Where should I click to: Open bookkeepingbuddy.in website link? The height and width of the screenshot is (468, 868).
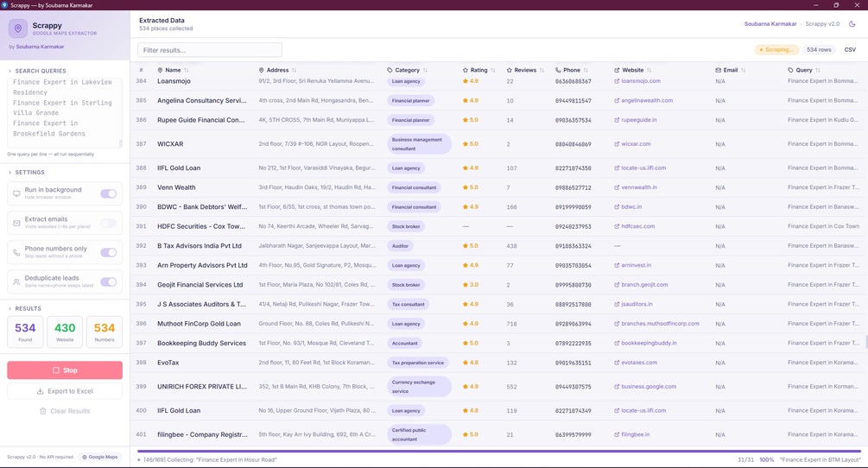click(649, 343)
